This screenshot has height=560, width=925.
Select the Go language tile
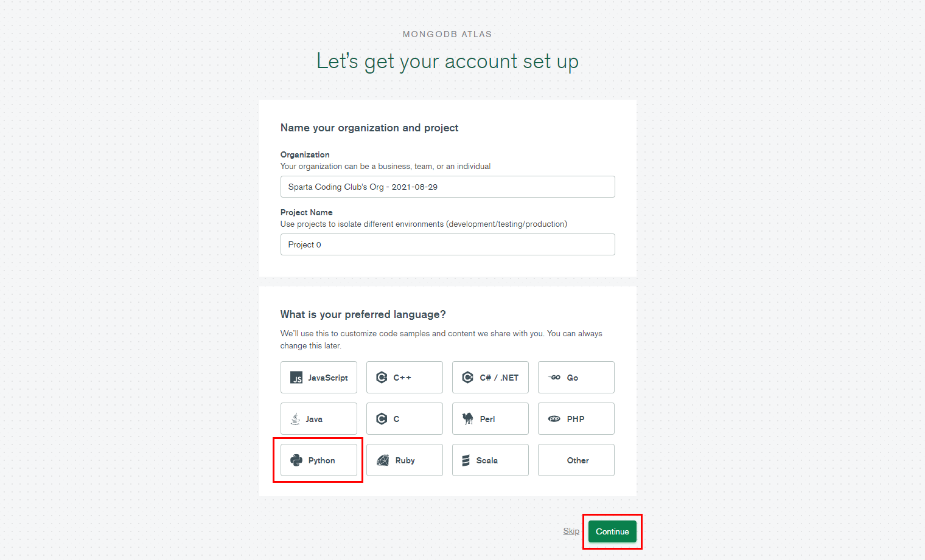click(x=576, y=378)
